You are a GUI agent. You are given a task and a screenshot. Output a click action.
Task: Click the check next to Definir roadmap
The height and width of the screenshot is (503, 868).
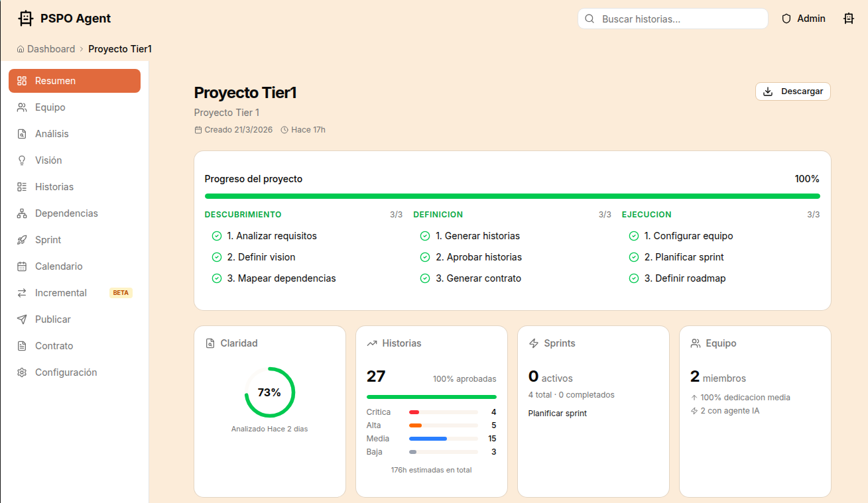tap(633, 278)
